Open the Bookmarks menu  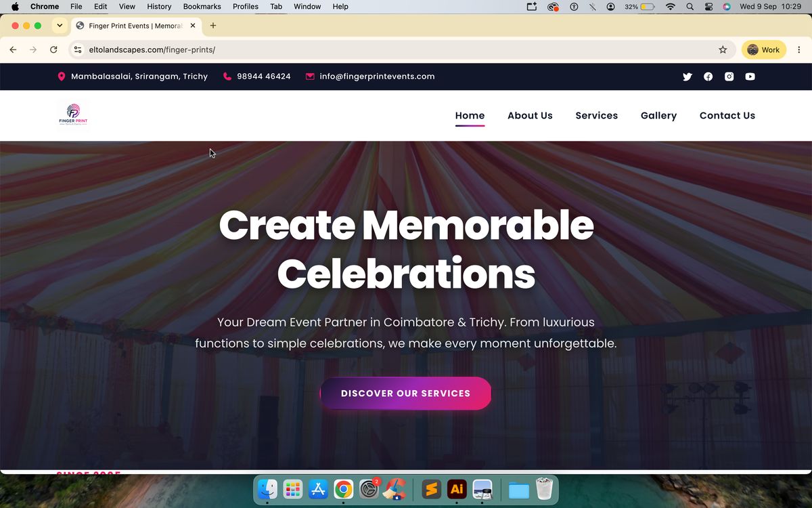(x=202, y=7)
